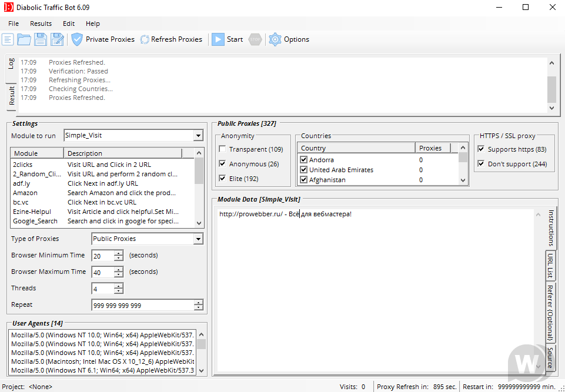Image resolution: width=565 pixels, height=392 pixels.
Task: Save project with the floppy disk icon
Action: pyautogui.click(x=41, y=39)
